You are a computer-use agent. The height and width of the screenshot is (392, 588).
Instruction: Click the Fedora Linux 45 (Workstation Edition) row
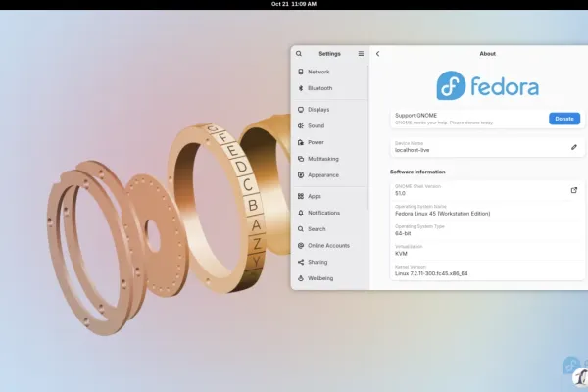[x=487, y=210]
